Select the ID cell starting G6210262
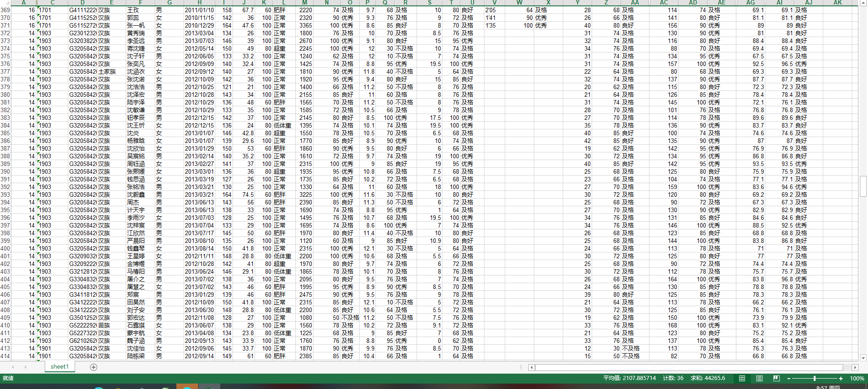The image size is (868, 389). point(83,341)
